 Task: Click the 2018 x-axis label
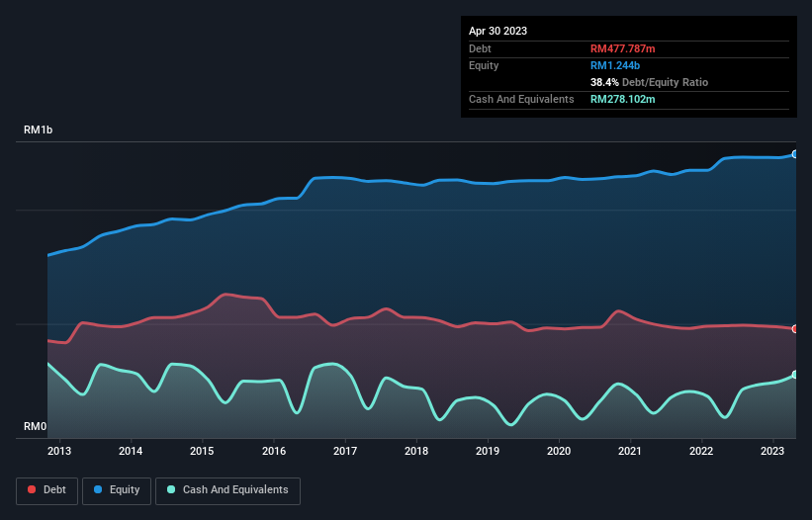point(416,451)
